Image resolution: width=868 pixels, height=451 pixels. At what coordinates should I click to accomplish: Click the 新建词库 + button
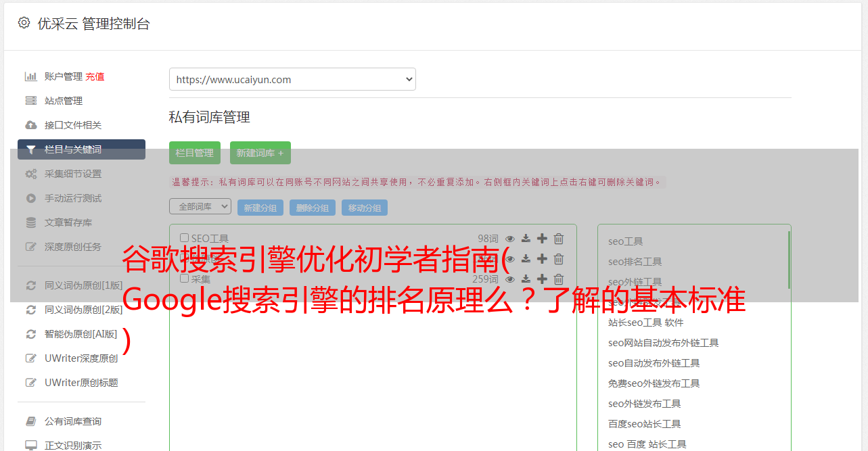click(x=260, y=153)
